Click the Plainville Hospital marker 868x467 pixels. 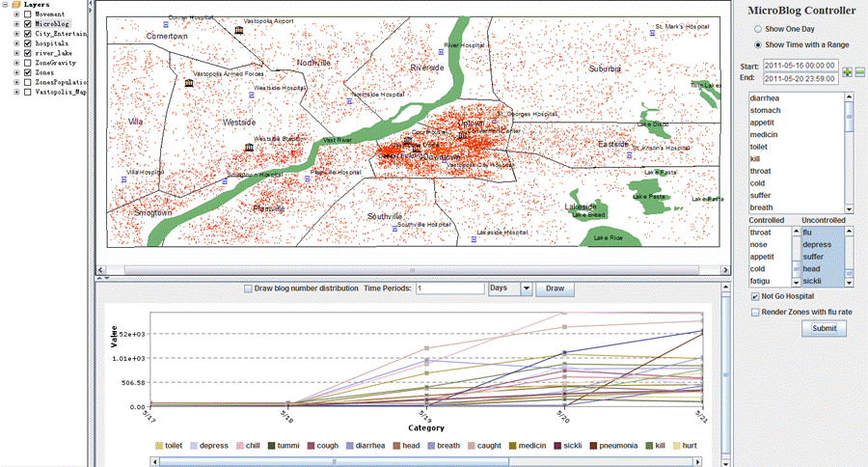pos(308,179)
